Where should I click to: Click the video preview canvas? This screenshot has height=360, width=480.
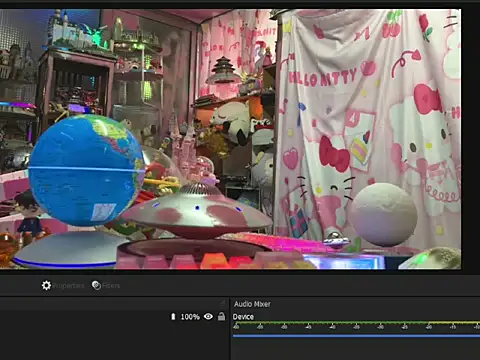point(230,139)
